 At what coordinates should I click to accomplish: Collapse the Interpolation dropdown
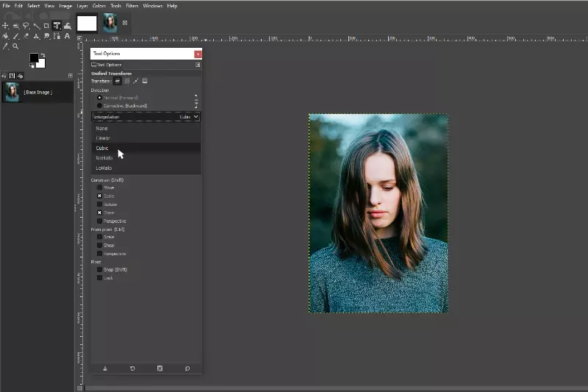tap(146, 117)
